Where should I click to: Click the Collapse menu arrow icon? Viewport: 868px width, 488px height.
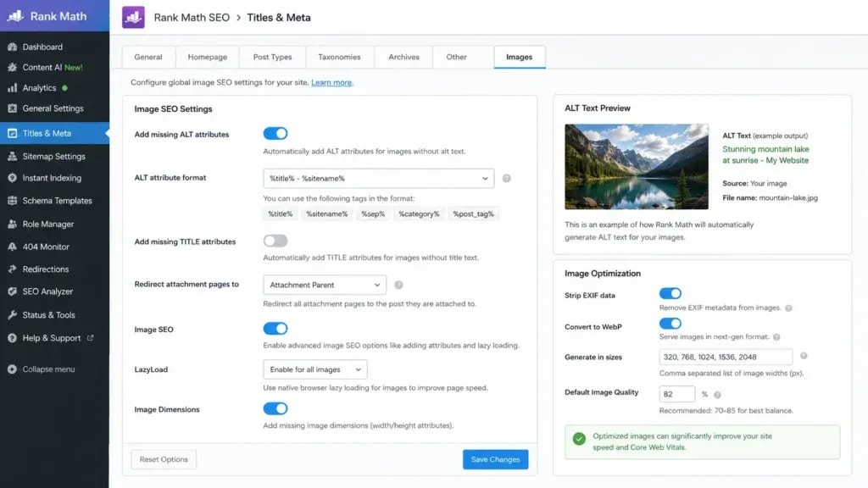pos(12,369)
